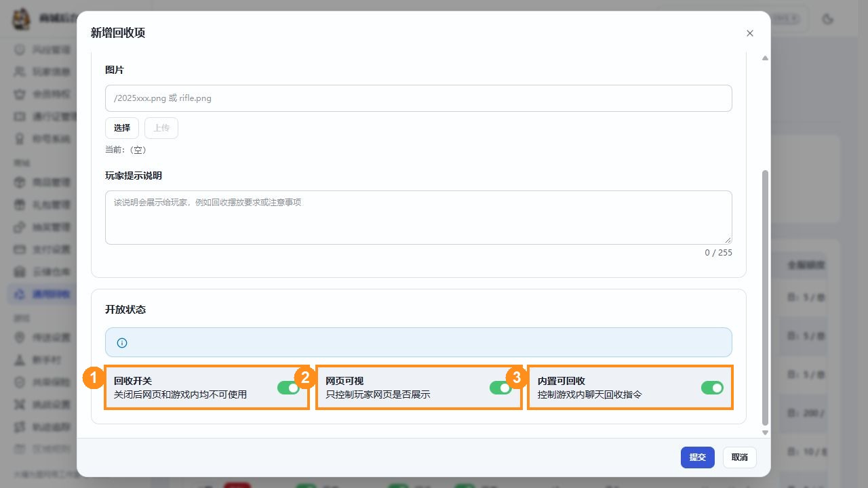Switch off the 内置可回收 toggle
This screenshot has height=488, width=868.
pos(712,388)
